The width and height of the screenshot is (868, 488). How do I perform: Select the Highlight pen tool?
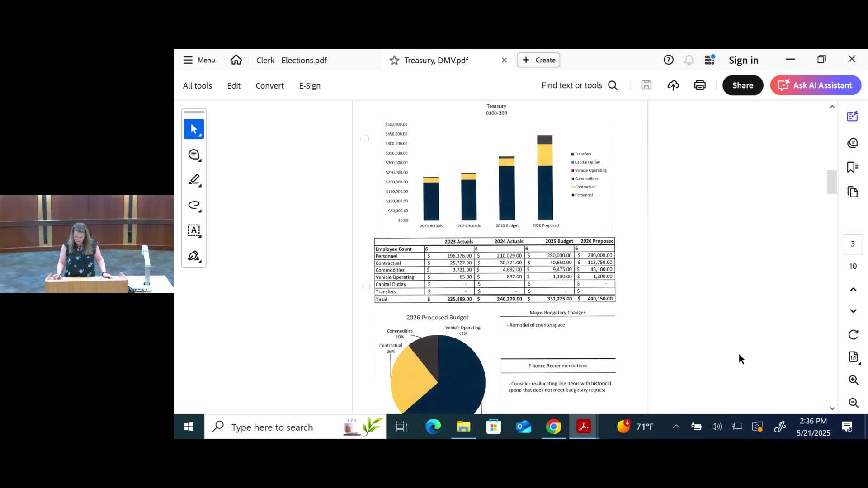193,180
